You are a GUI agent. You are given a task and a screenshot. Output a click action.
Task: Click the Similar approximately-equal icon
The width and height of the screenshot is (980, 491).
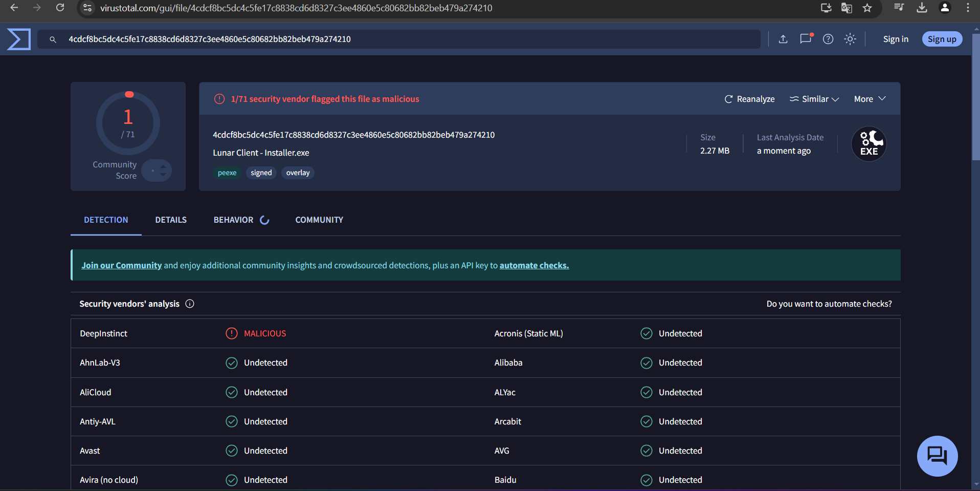point(794,99)
